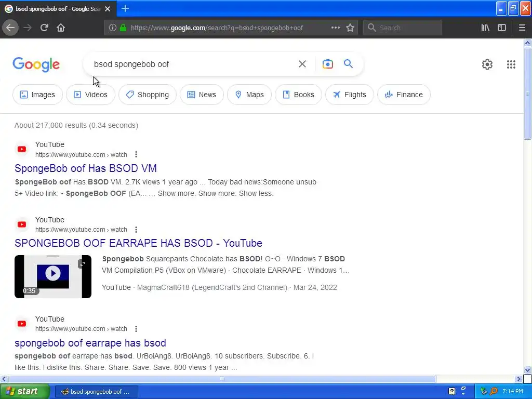Submit search with the blue magnifier icon

click(x=348, y=64)
